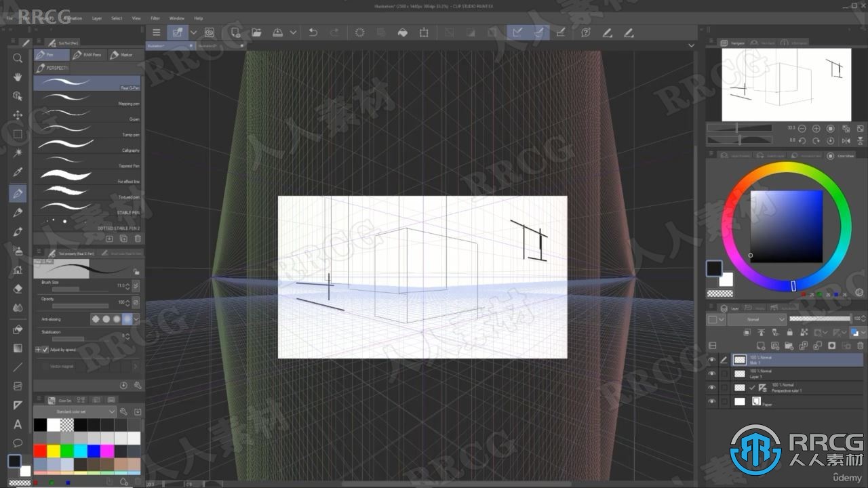Hide the Paper layer
This screenshot has width=868, height=488.
click(x=711, y=402)
